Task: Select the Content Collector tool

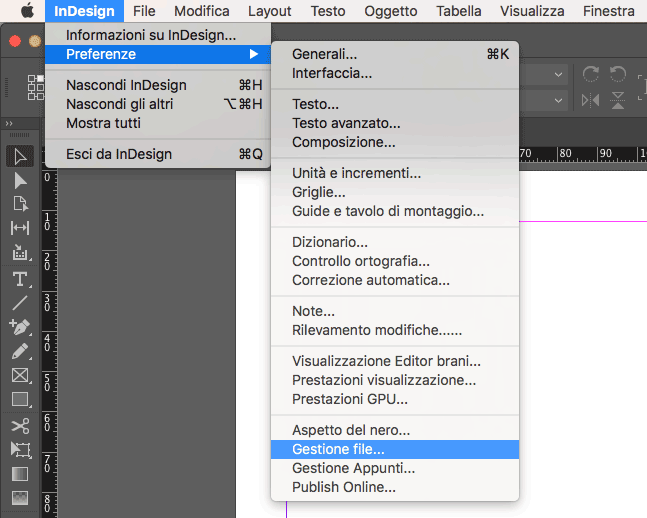Action: pyautogui.click(x=20, y=252)
